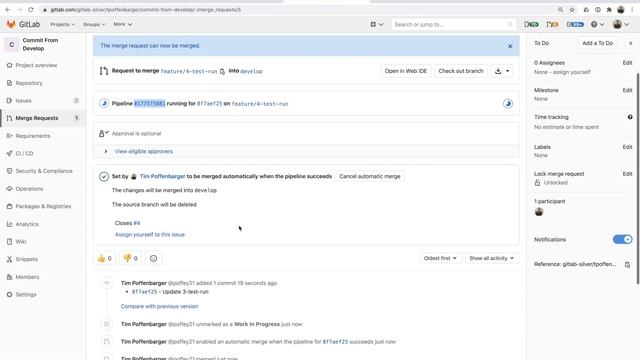Image resolution: width=640 pixels, height=360 pixels.
Task: Open commit 8f7aef25 in pipeline row
Action: 209,104
